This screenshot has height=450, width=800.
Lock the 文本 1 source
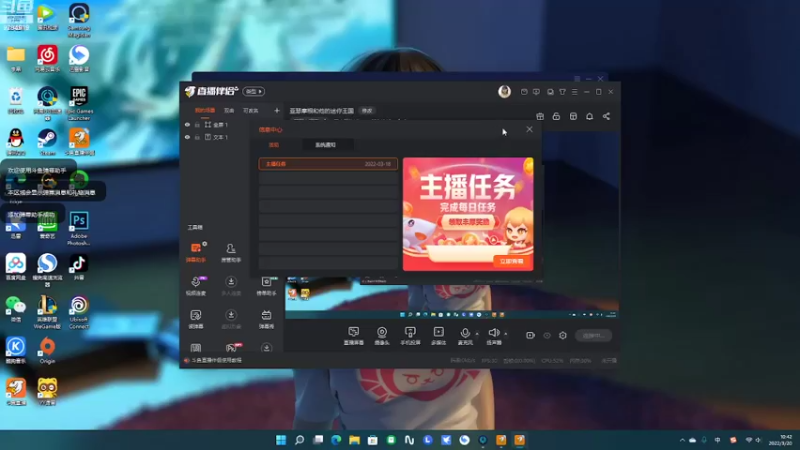[x=197, y=137]
